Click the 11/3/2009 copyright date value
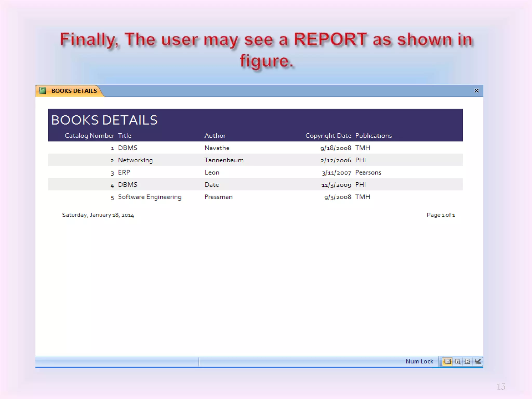The width and height of the screenshot is (532, 399). [336, 185]
